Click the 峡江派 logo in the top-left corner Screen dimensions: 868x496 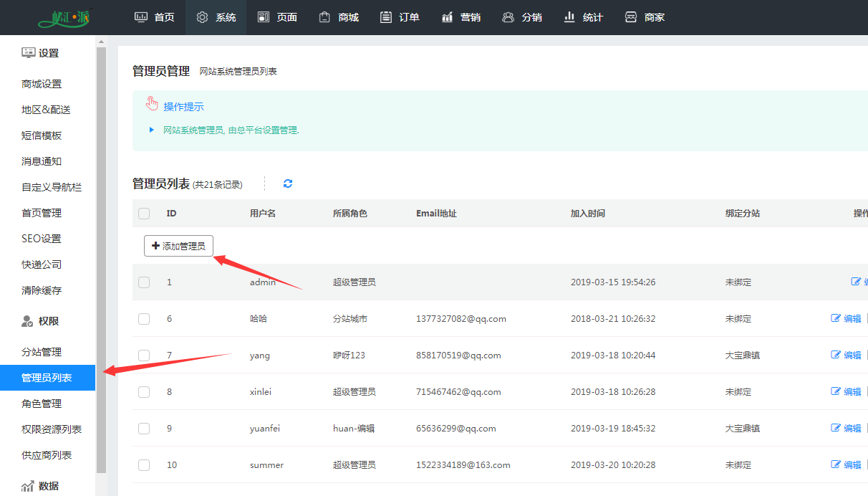click(64, 18)
